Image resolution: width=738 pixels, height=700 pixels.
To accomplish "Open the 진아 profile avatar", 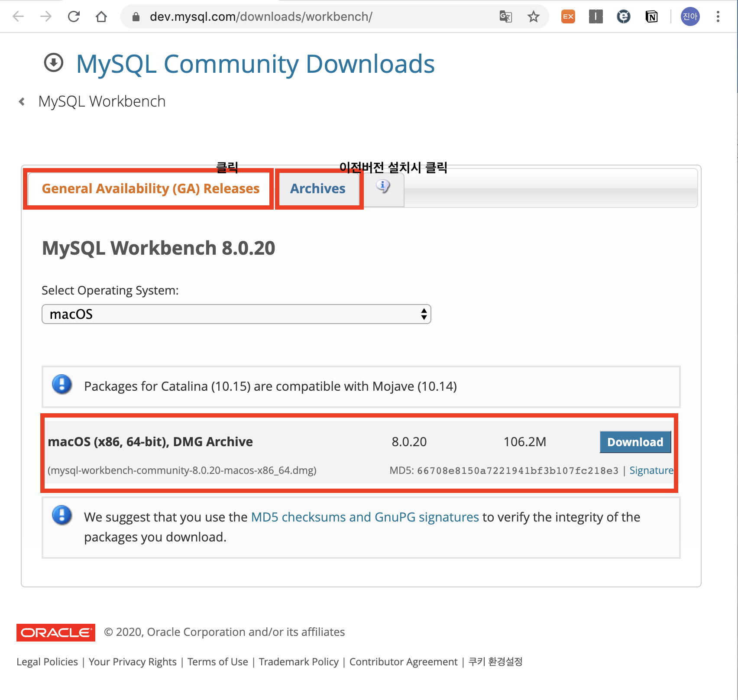I will [x=690, y=16].
